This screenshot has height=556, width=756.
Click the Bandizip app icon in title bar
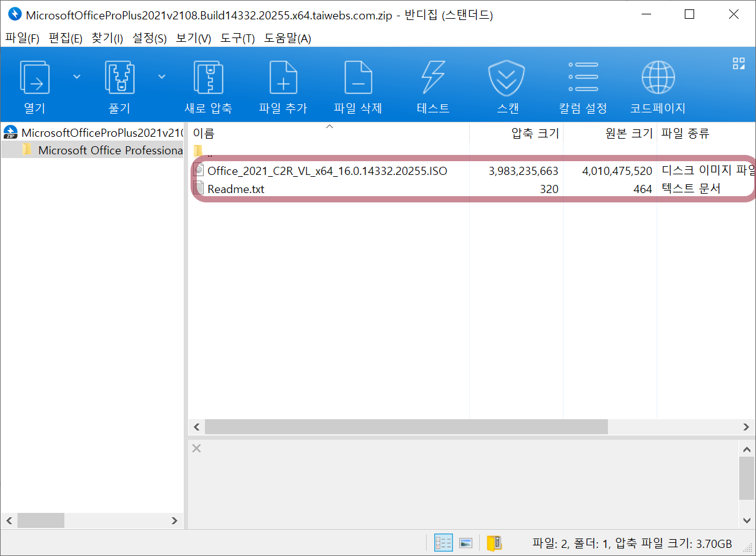pyautogui.click(x=14, y=14)
